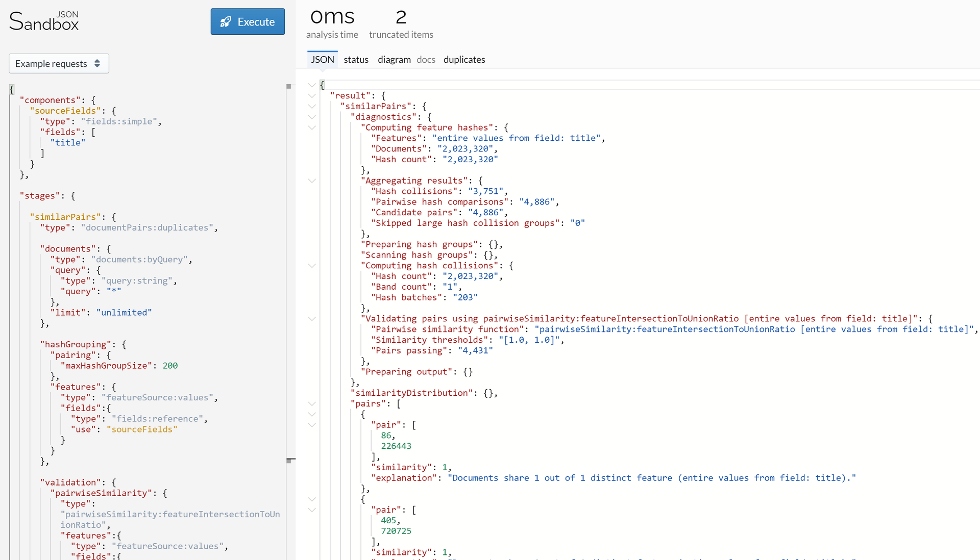
Task: Switch to the status tab
Action: pyautogui.click(x=356, y=59)
